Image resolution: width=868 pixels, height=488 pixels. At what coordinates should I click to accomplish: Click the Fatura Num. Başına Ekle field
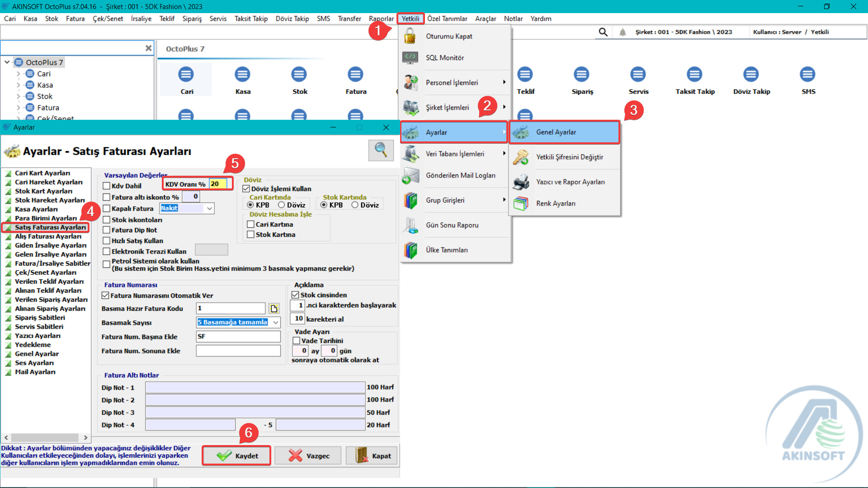click(238, 337)
